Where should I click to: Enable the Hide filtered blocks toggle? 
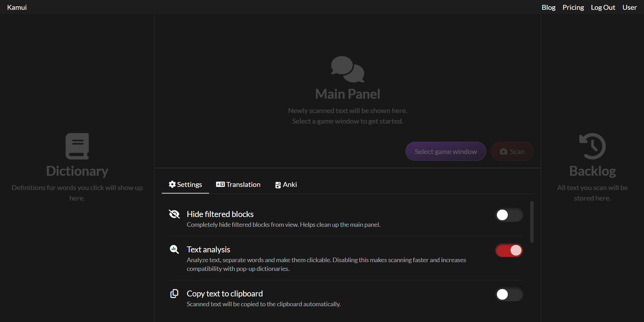click(509, 215)
